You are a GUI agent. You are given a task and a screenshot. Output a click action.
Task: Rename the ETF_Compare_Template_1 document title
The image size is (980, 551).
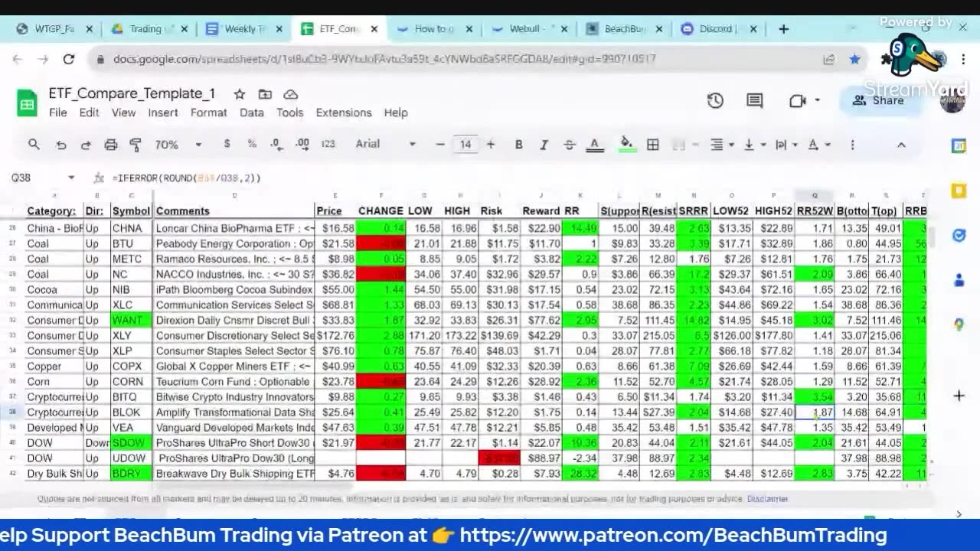point(132,93)
